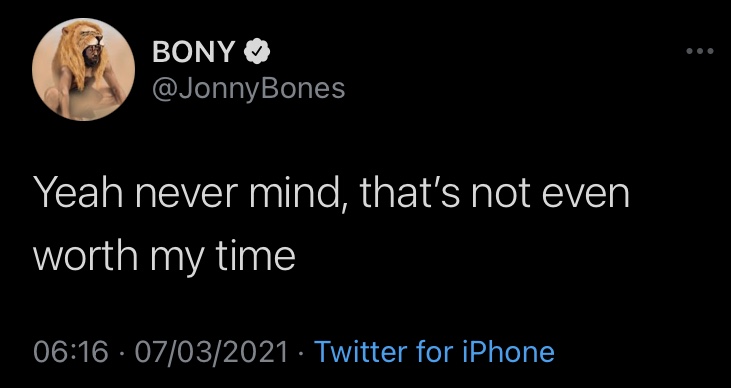Expand tweet actions via the ellipsis icon
The width and height of the screenshot is (731, 388).
click(700, 51)
